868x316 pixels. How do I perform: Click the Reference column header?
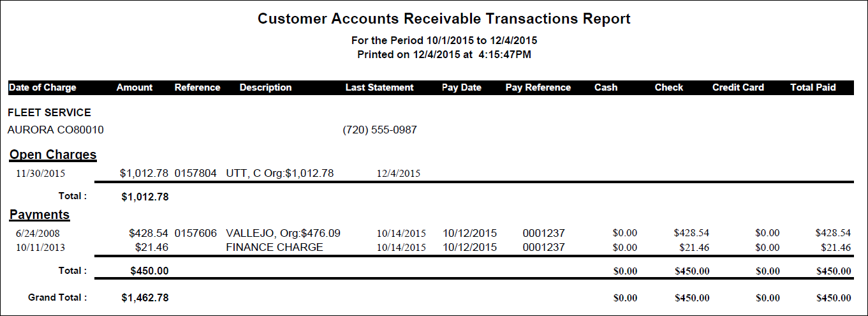coord(197,87)
